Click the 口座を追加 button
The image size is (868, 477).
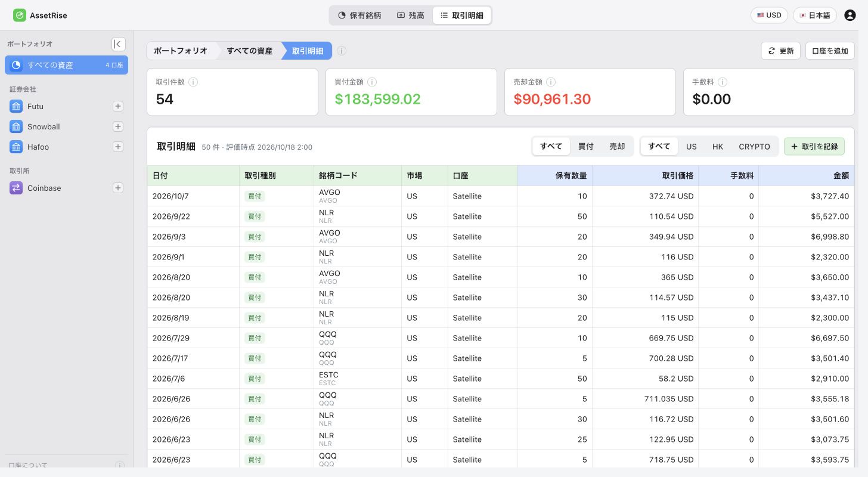[830, 51]
